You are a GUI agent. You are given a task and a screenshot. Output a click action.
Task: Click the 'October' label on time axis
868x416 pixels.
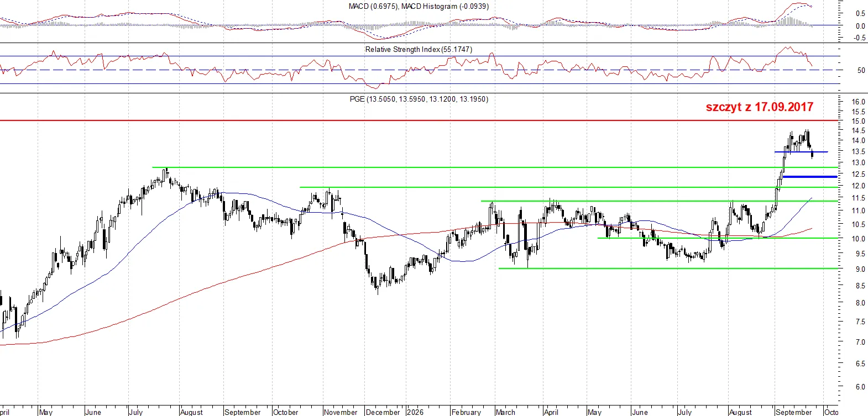pos(286,412)
